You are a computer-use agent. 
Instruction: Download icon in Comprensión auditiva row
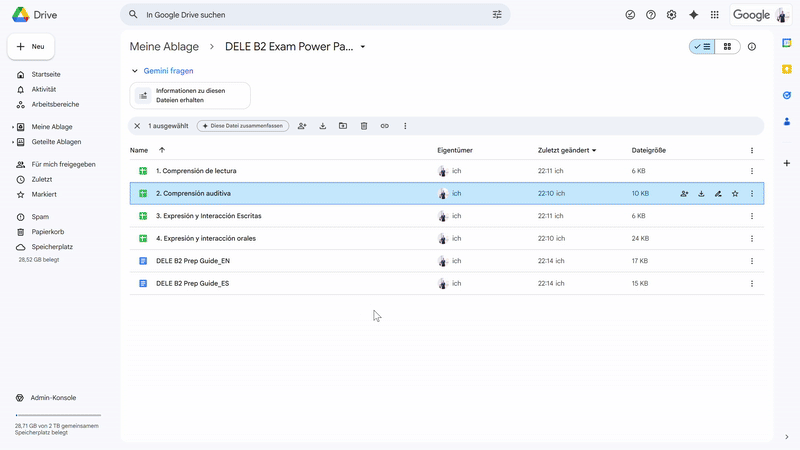701,193
